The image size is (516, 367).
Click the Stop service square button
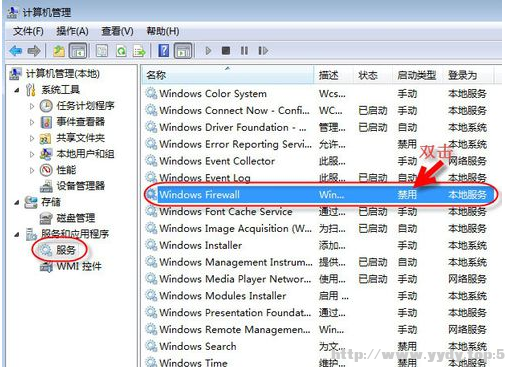[x=226, y=51]
